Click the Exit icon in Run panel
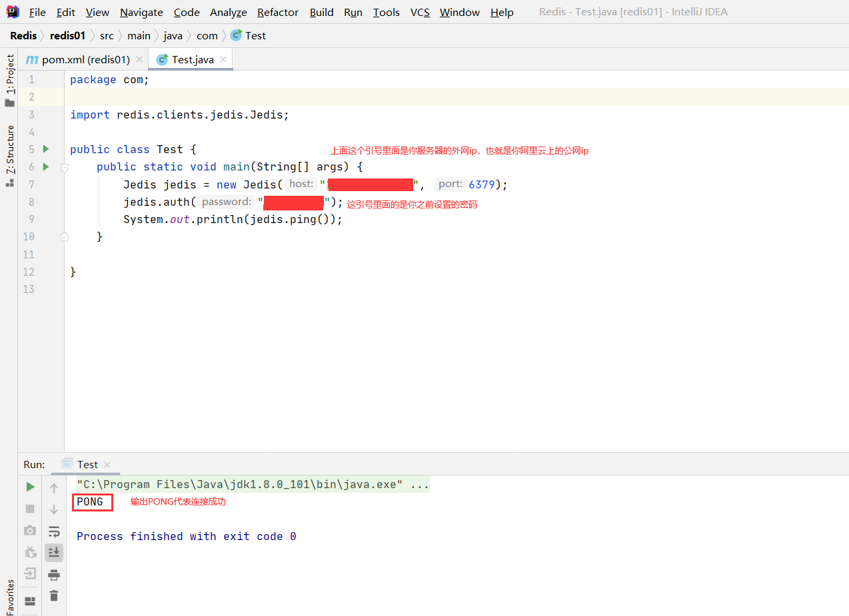This screenshot has width=849, height=616. click(30, 573)
